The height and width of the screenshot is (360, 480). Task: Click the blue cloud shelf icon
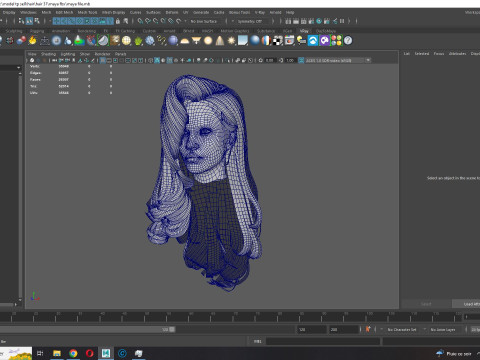click(313, 41)
